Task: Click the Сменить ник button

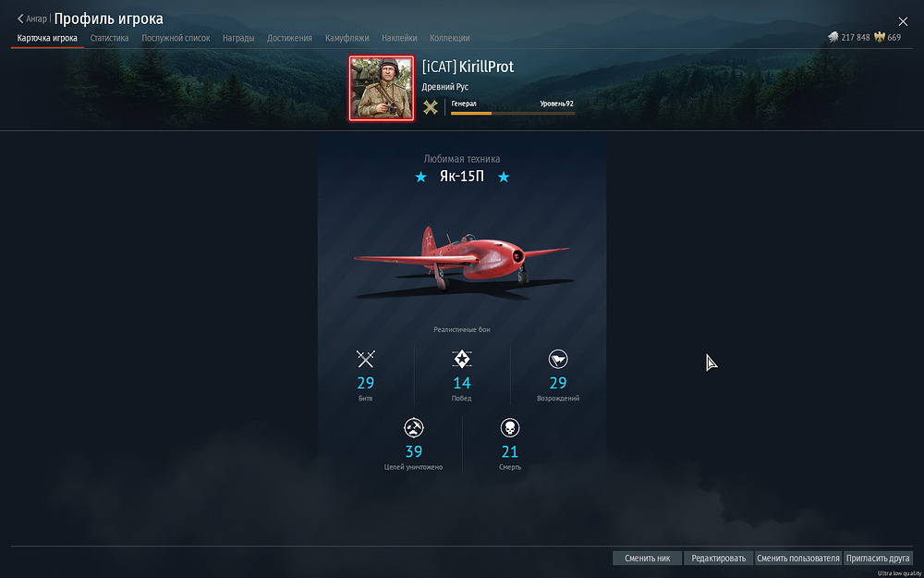Action: click(x=647, y=558)
